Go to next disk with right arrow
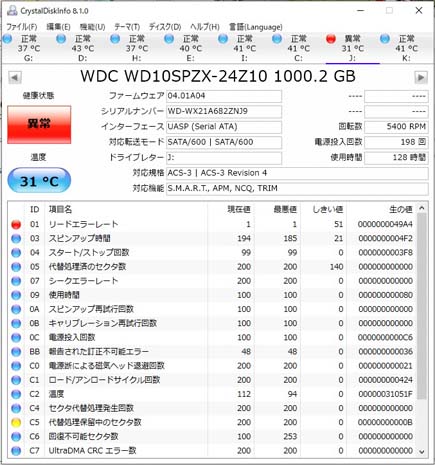This screenshot has height=465, width=435. (x=421, y=78)
